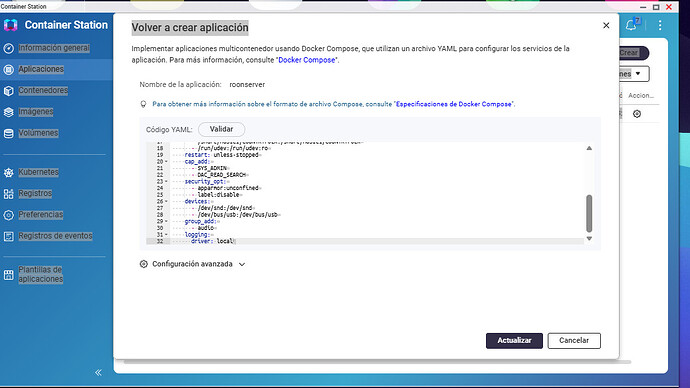
Task: Fold the group_add block on line 29
Action: pos(166,221)
